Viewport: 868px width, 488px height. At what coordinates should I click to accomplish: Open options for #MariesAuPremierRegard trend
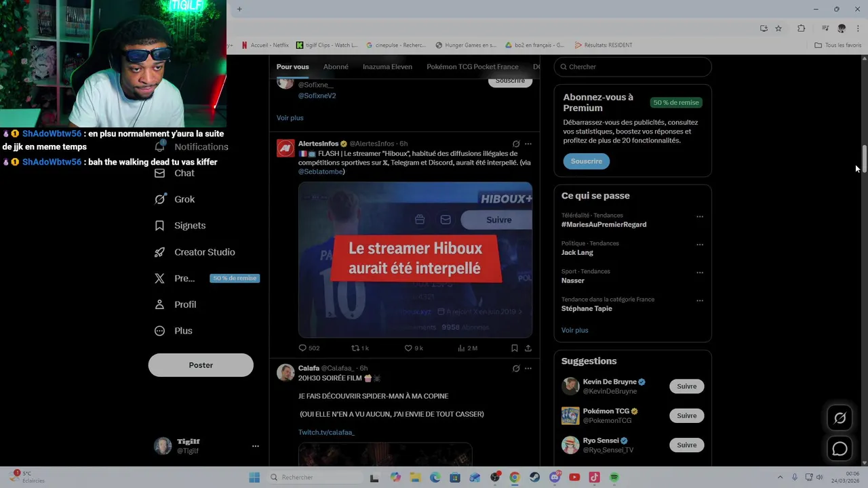click(x=700, y=217)
